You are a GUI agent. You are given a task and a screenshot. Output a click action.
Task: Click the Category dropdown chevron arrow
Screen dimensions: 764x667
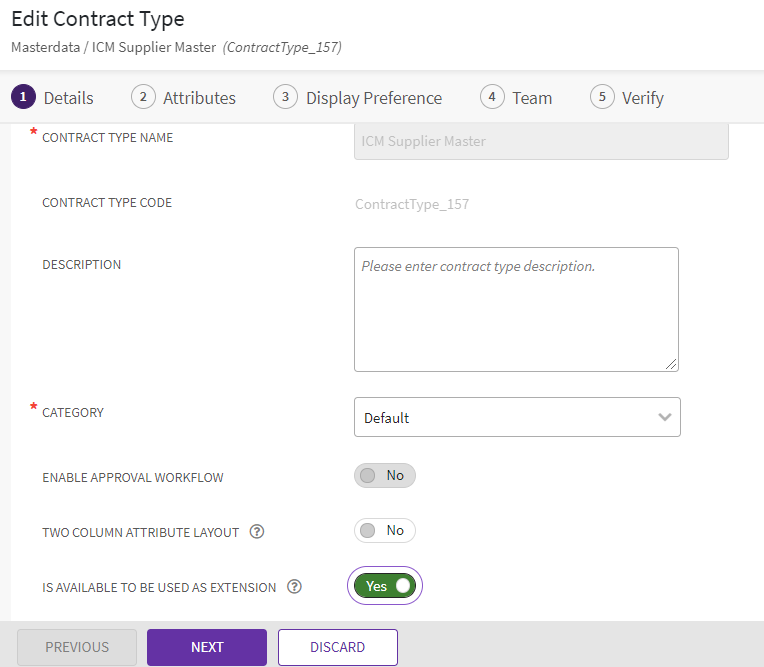[x=665, y=418]
